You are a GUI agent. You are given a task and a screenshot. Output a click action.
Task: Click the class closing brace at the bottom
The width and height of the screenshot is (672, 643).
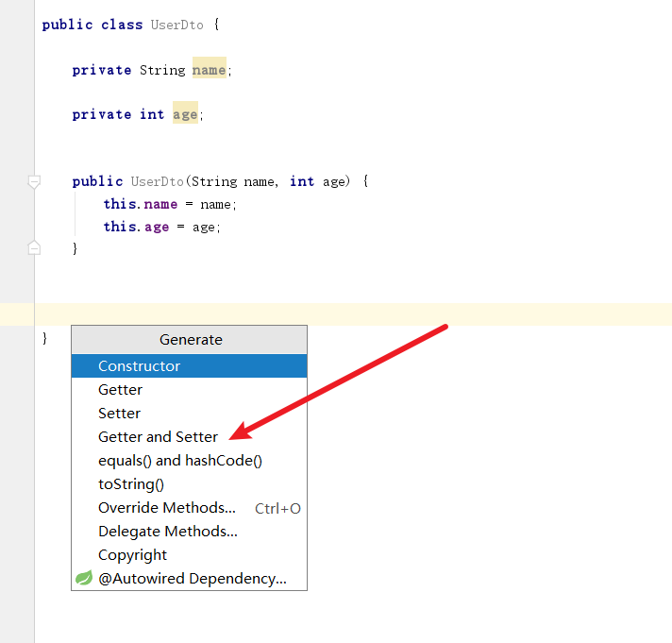[44, 338]
